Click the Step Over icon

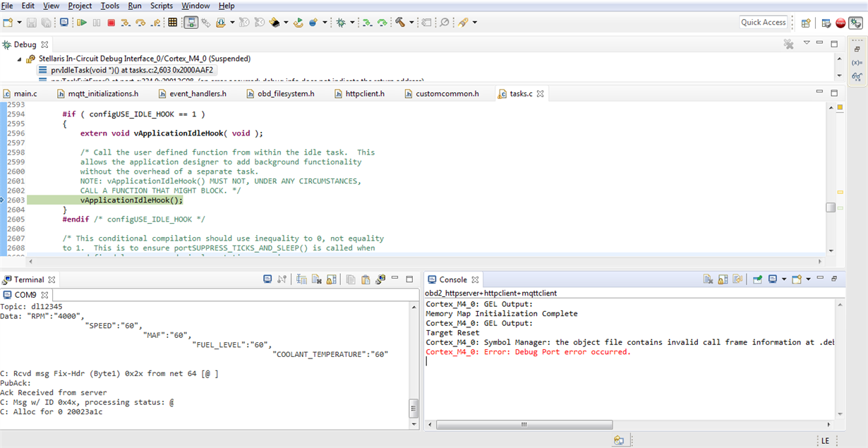(140, 23)
